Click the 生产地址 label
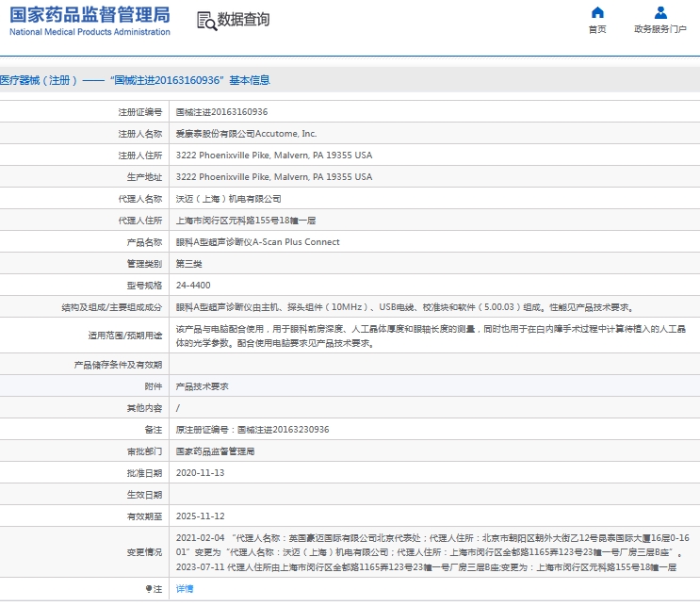 [x=145, y=177]
